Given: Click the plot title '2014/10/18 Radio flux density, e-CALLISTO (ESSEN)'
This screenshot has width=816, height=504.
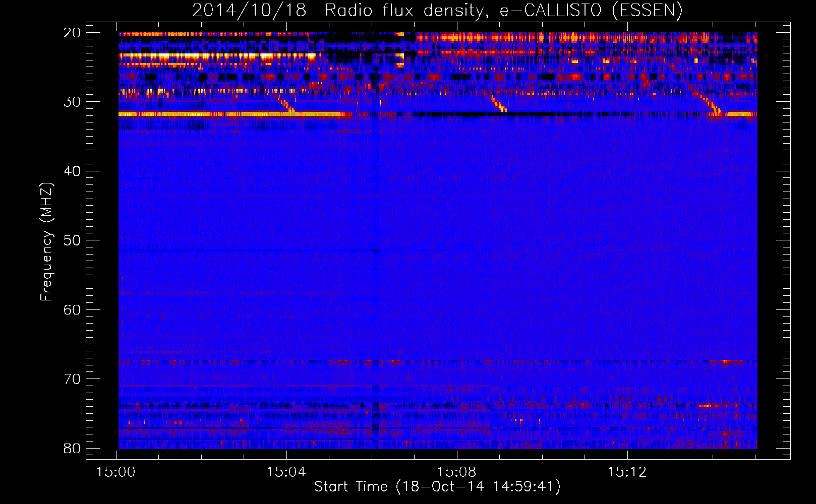Looking at the screenshot, I should pyautogui.click(x=437, y=11).
